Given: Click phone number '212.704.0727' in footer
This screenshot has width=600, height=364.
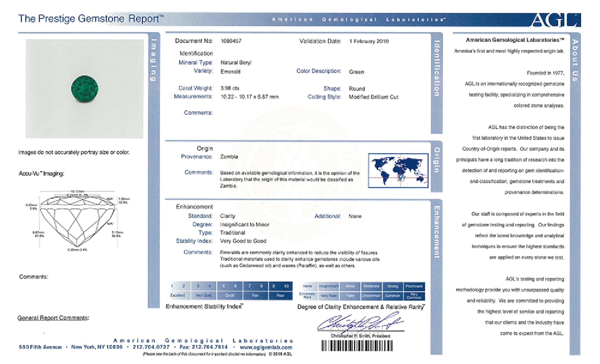Looking at the screenshot, I should [x=151, y=347].
